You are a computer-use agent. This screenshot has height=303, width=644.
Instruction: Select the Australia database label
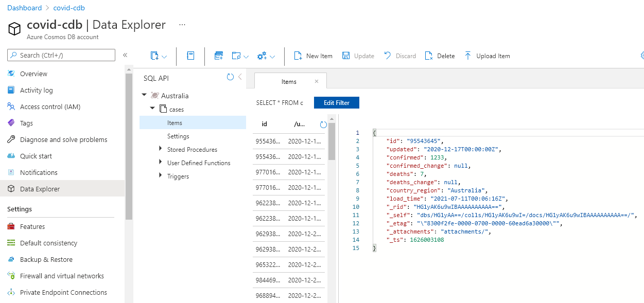(175, 96)
